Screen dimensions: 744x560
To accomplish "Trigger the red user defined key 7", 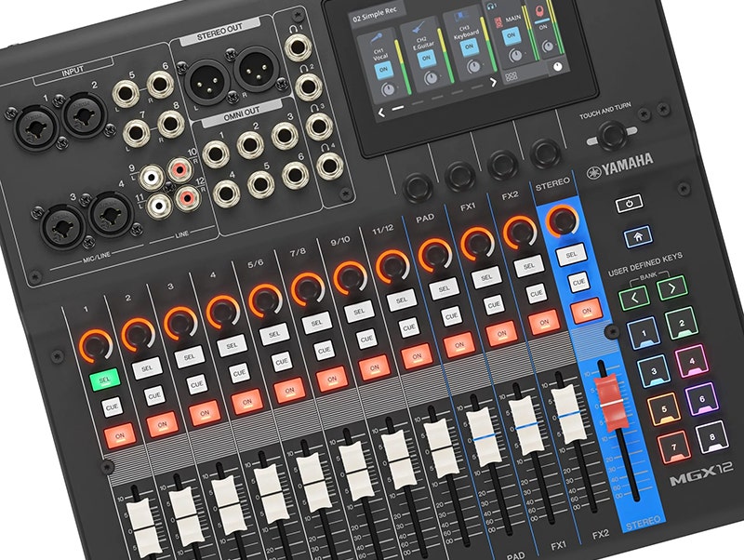I will tap(674, 447).
